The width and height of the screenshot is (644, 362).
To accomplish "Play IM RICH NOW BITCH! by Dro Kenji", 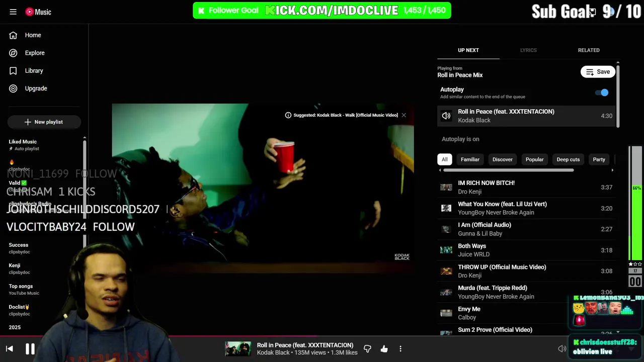I will (x=526, y=187).
